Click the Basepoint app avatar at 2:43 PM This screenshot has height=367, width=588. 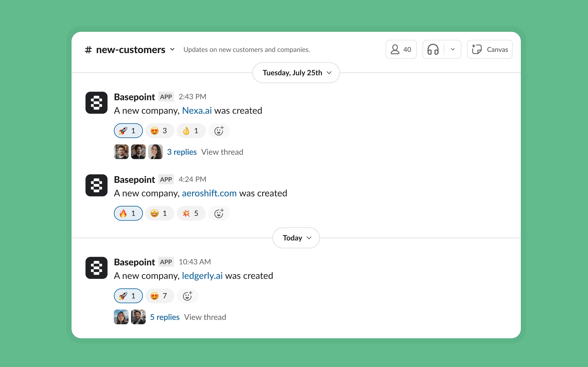coord(96,103)
